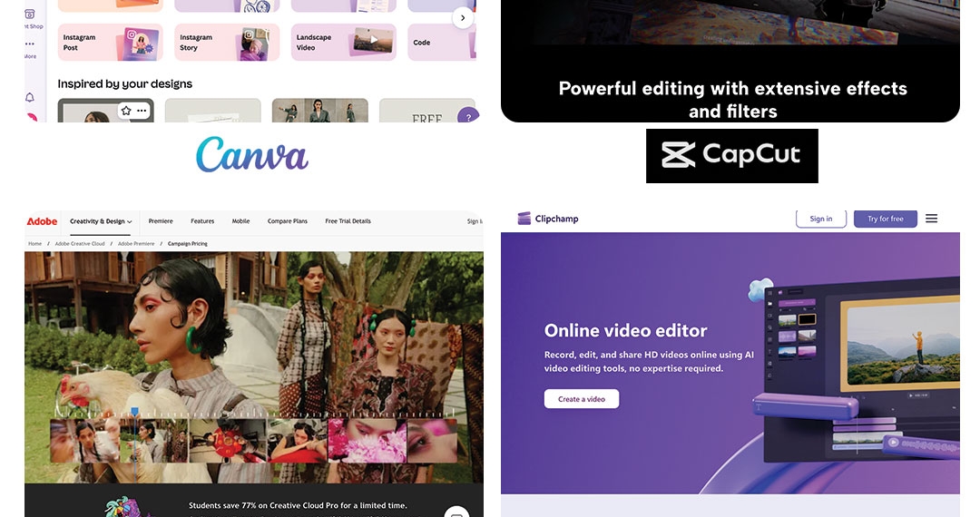The width and height of the screenshot is (980, 517).
Task: Go to Home breadcrumb on Adobe
Action: point(35,243)
